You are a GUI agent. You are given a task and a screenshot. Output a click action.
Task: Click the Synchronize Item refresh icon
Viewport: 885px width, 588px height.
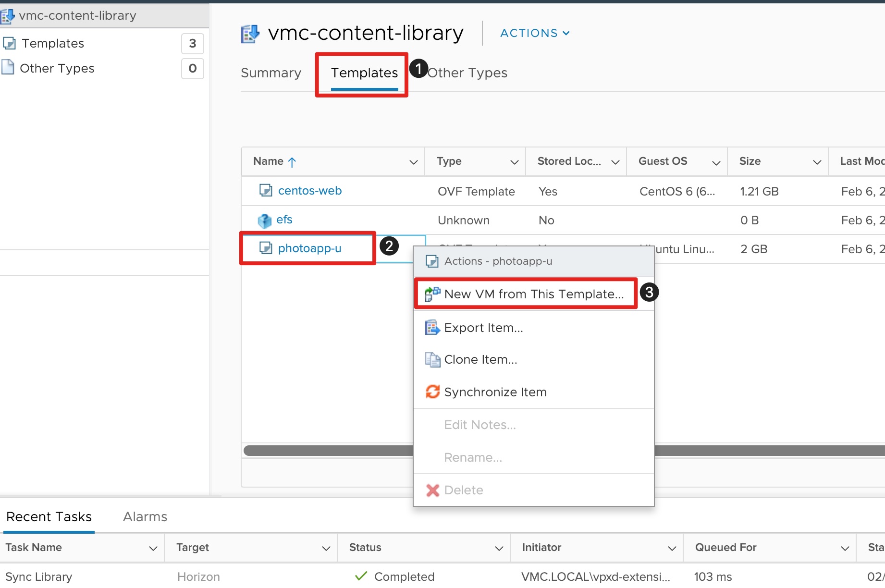pyautogui.click(x=432, y=392)
